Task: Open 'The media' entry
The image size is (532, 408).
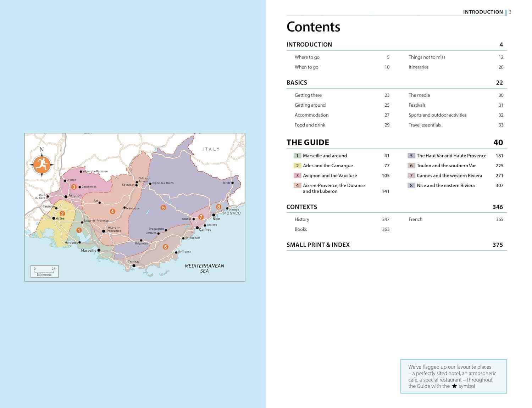Action: pos(419,95)
